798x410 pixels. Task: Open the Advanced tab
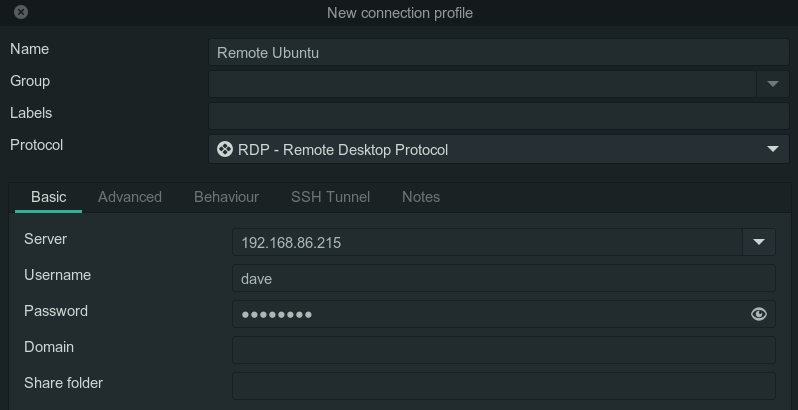[x=130, y=197]
